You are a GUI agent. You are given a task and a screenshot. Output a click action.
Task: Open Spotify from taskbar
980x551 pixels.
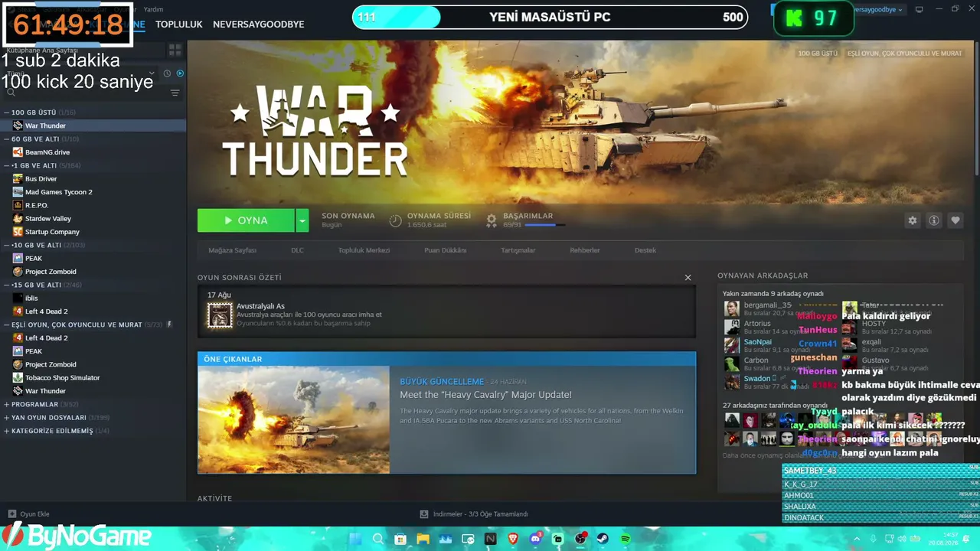[x=625, y=539]
